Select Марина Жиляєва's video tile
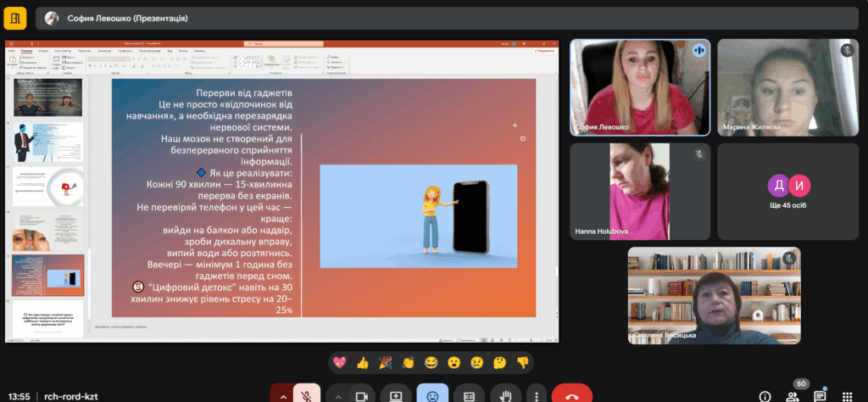The width and height of the screenshot is (868, 402). coord(788,87)
